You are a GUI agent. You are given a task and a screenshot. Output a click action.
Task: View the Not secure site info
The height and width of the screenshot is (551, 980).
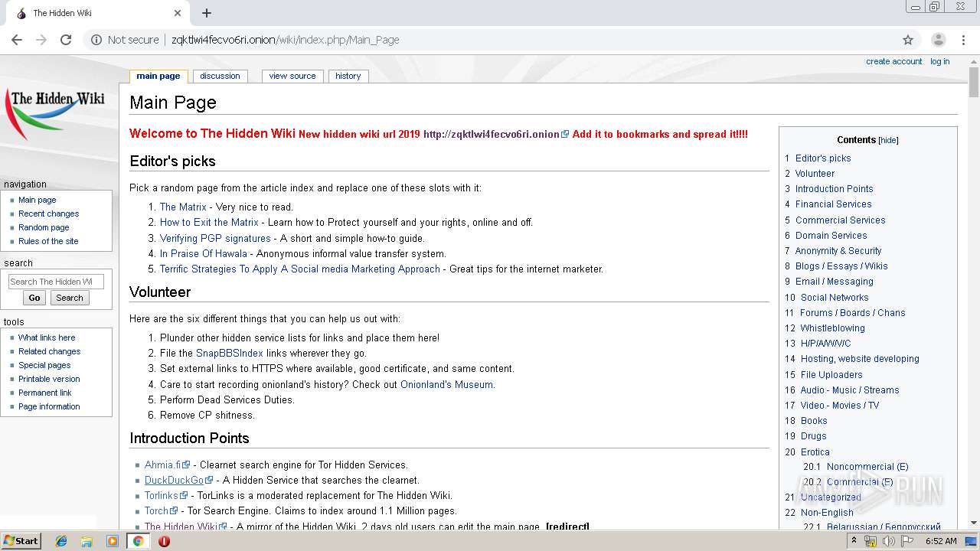[125, 40]
